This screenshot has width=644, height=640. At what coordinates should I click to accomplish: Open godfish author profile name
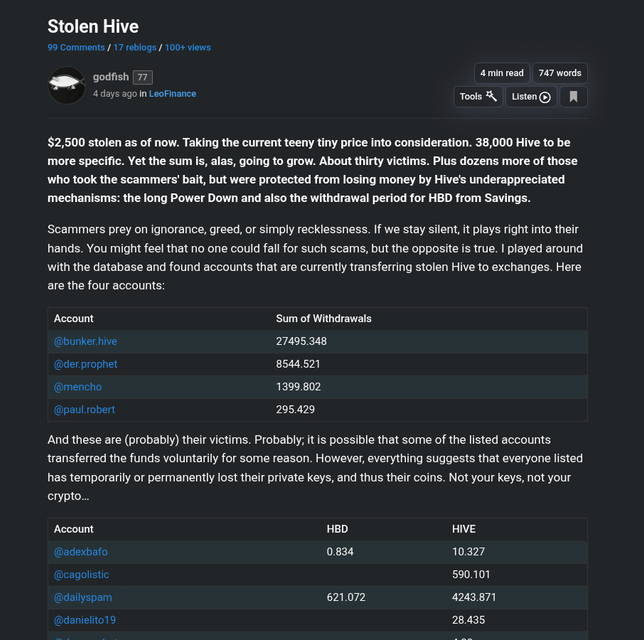(110, 77)
